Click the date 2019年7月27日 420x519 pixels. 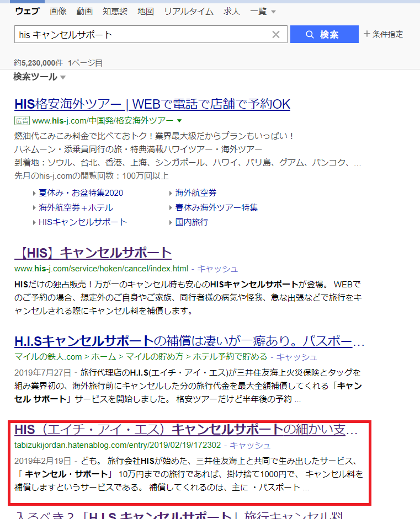[42, 373]
